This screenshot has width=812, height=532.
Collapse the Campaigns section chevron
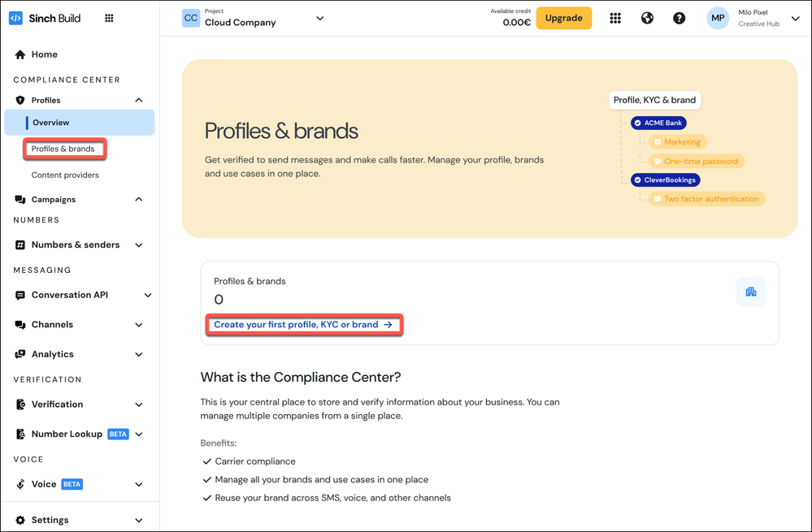click(x=139, y=199)
